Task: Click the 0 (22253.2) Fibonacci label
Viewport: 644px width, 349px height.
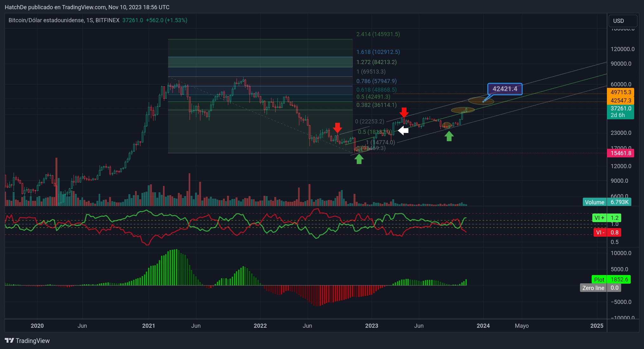Action: click(369, 121)
